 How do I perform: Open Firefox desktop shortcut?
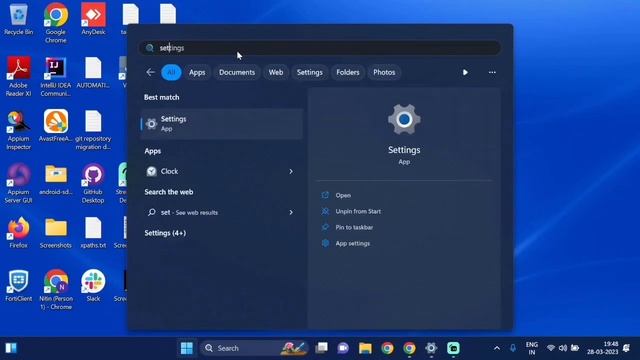pos(18,233)
